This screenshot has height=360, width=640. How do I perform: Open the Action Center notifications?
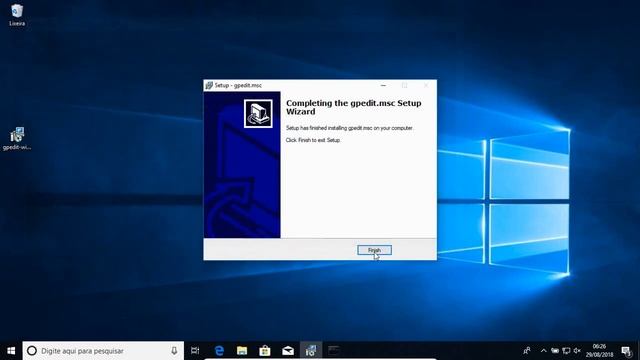tap(627, 351)
